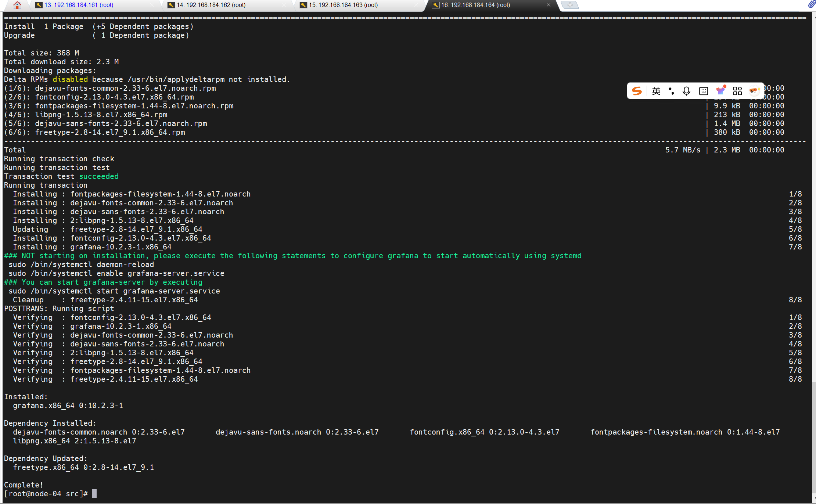Click the microphone voice input icon
Image resolution: width=816 pixels, height=504 pixels.
pos(686,91)
